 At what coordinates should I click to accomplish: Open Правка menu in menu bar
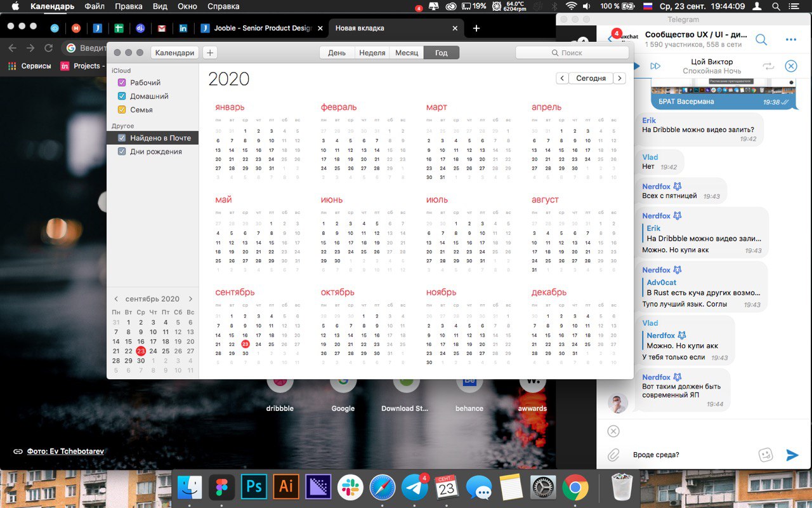click(x=129, y=6)
